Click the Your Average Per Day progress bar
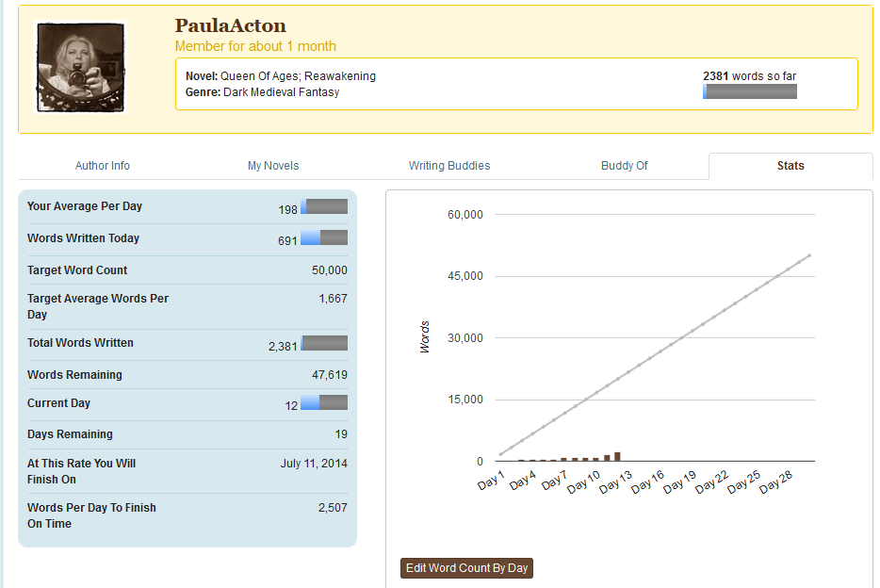The height and width of the screenshot is (588, 880). (x=324, y=207)
